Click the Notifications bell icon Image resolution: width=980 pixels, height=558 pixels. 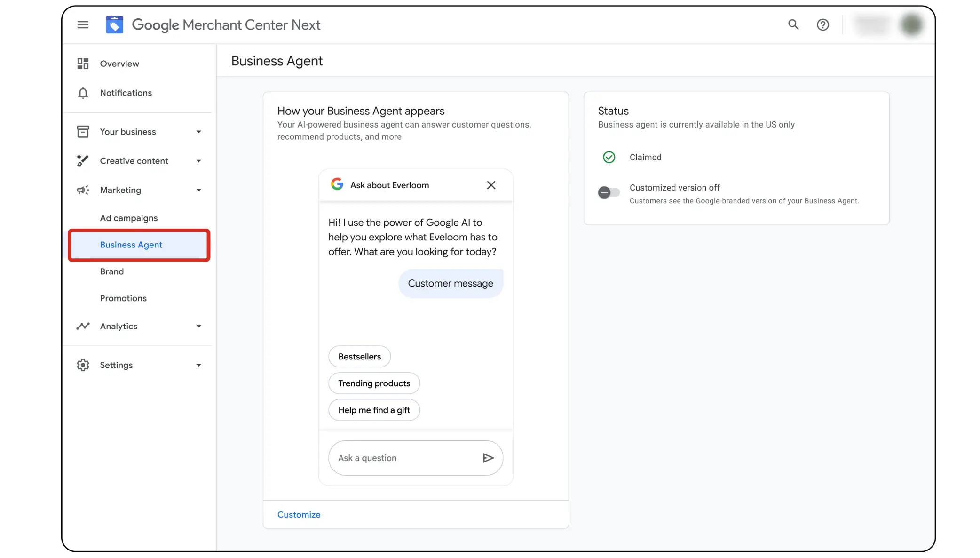(x=83, y=93)
